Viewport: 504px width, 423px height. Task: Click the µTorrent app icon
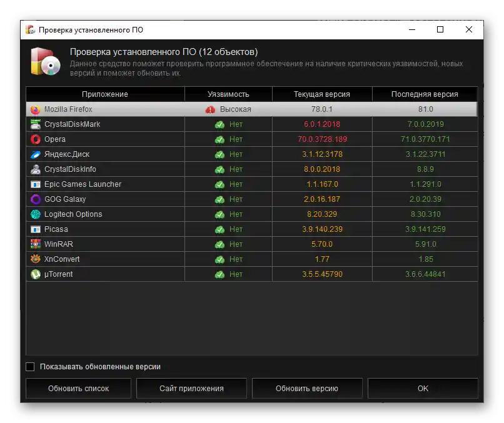tap(36, 274)
